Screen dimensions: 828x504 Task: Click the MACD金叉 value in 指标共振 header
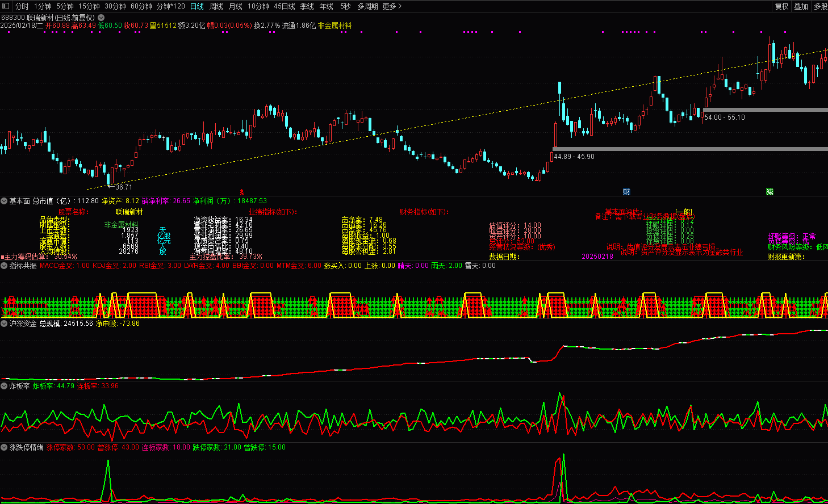click(65, 266)
